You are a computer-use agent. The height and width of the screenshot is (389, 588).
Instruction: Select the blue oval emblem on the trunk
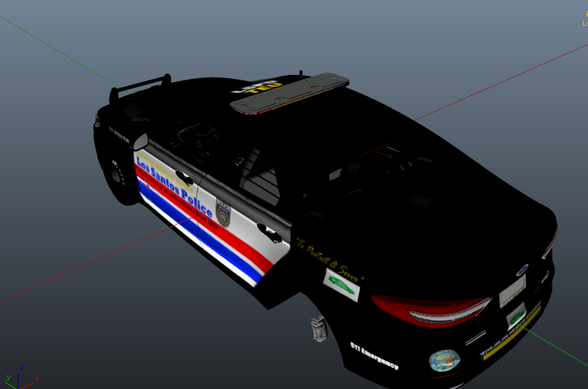[x=521, y=269]
